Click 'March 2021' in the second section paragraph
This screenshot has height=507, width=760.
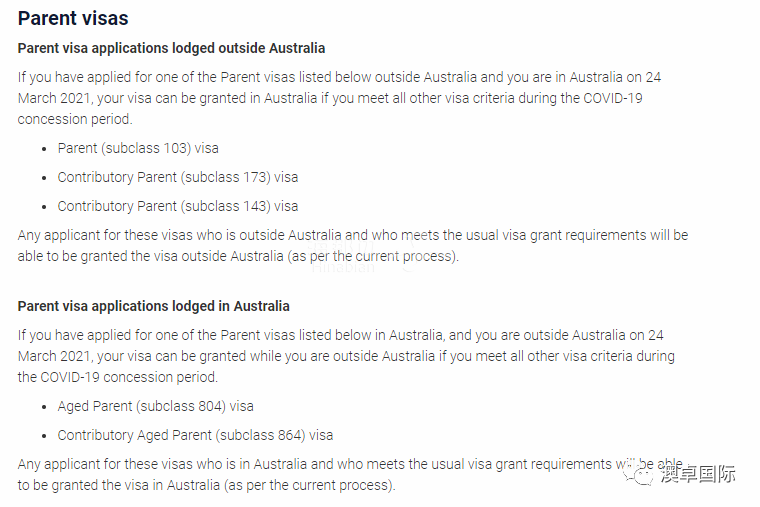click(x=53, y=356)
